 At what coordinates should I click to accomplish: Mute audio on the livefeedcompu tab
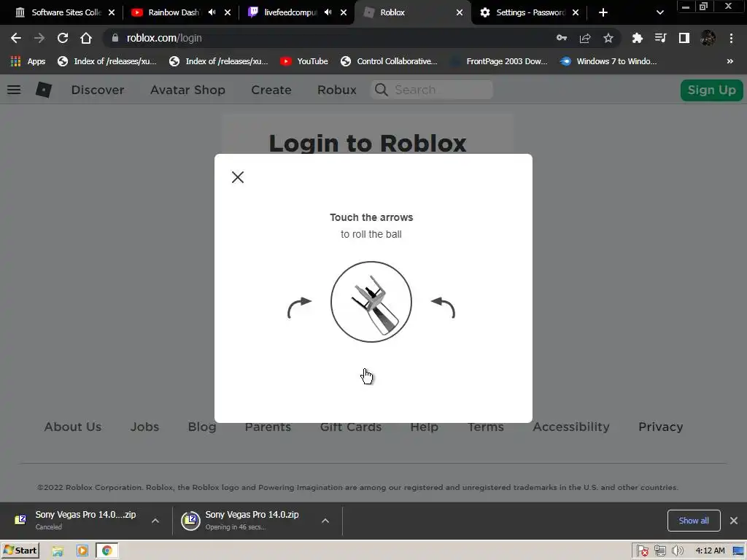coord(328,12)
